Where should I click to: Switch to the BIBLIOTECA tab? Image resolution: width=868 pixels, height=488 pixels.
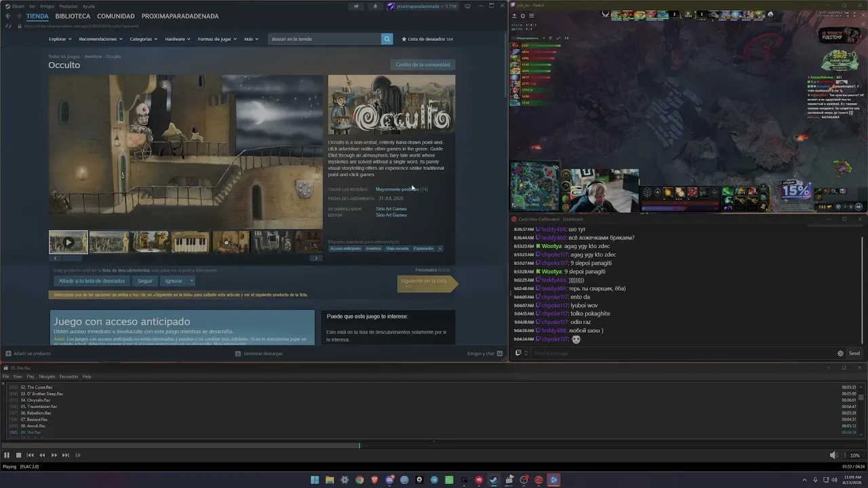(x=73, y=16)
